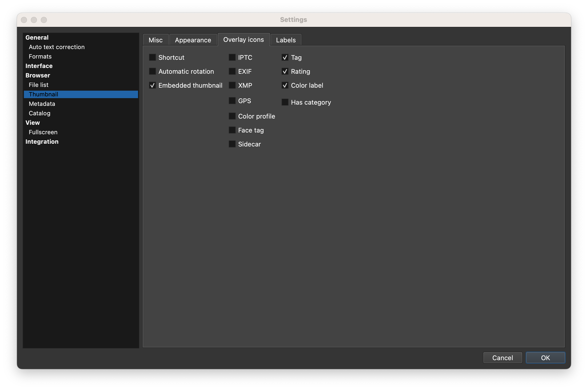588x390 pixels.
Task: Open Integration settings category
Action: pyautogui.click(x=42, y=142)
